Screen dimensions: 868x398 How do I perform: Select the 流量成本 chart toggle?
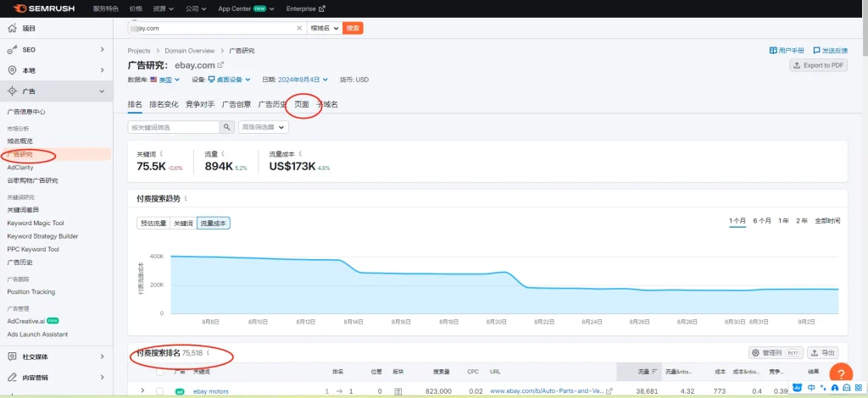(213, 224)
